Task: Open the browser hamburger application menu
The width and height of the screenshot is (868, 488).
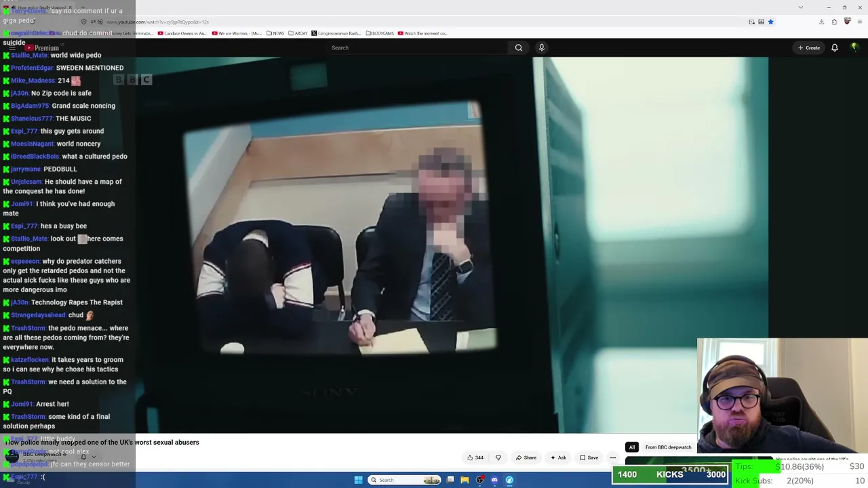Action: (x=860, y=22)
